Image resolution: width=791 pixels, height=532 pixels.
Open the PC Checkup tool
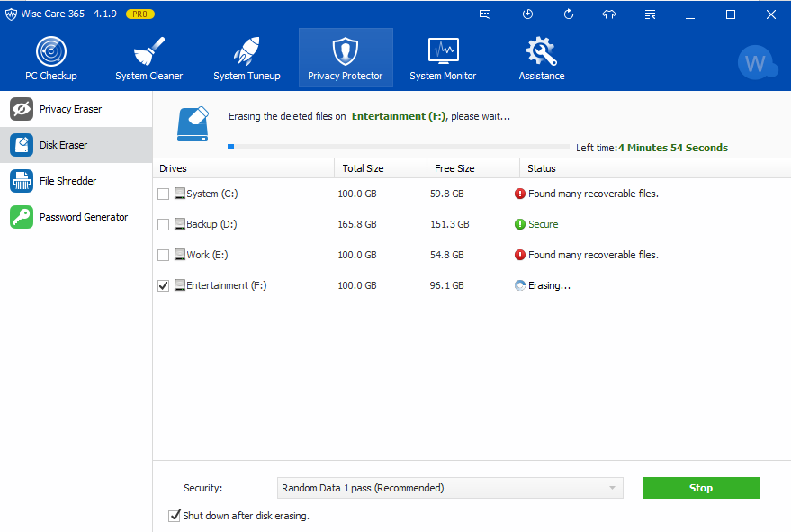(50, 56)
